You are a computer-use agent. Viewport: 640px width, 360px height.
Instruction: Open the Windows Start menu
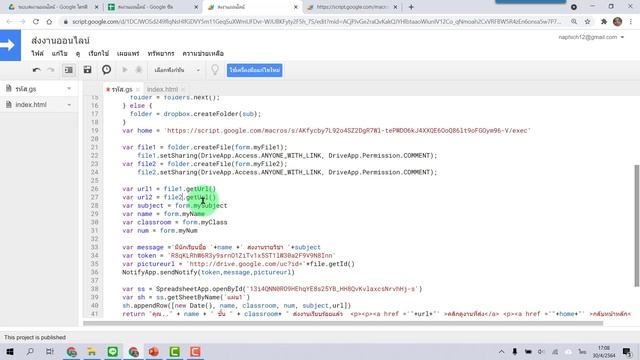(x=10, y=351)
